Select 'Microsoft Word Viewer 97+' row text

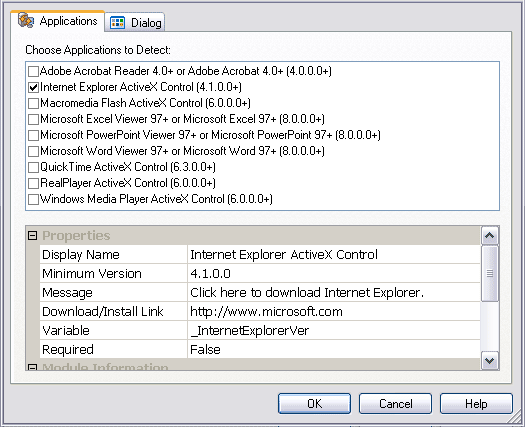182,151
